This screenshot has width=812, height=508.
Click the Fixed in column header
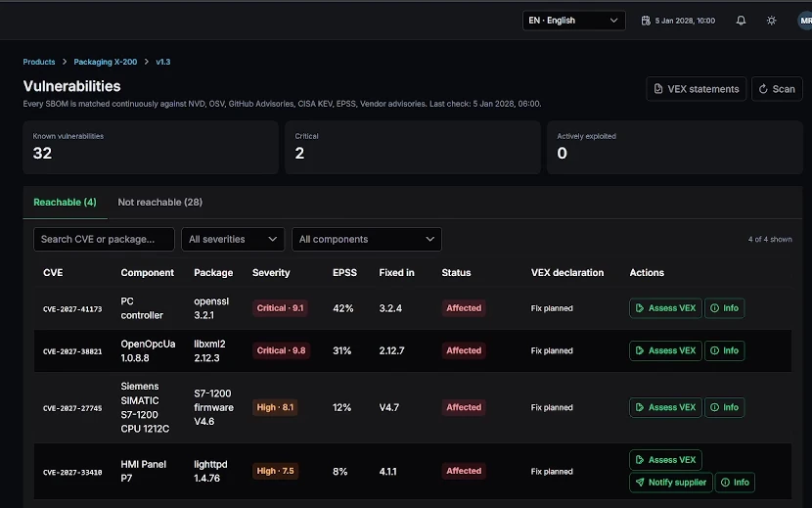[x=396, y=273]
